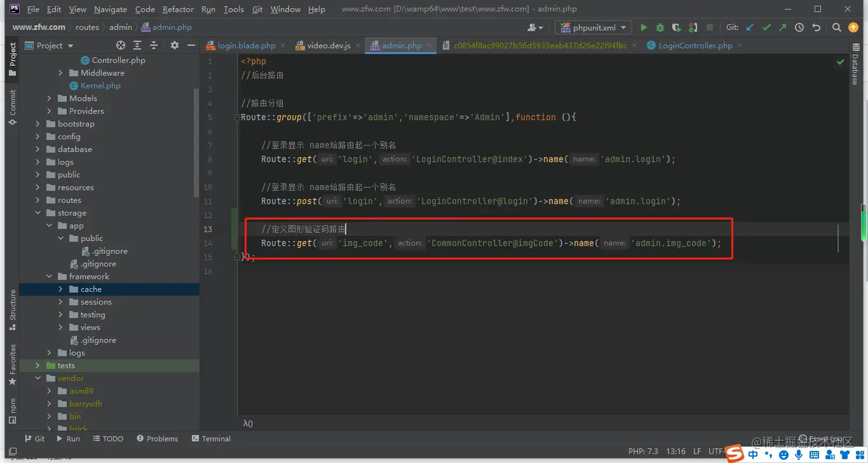Image resolution: width=868 pixels, height=463 pixels.
Task: Open the user account menu icon
Action: [x=536, y=27]
